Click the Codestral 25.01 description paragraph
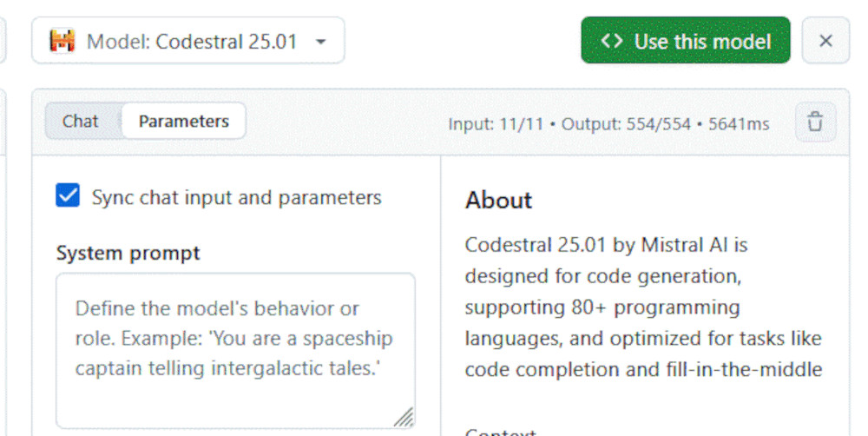This screenshot has height=436, width=868. pyautogui.click(x=642, y=307)
